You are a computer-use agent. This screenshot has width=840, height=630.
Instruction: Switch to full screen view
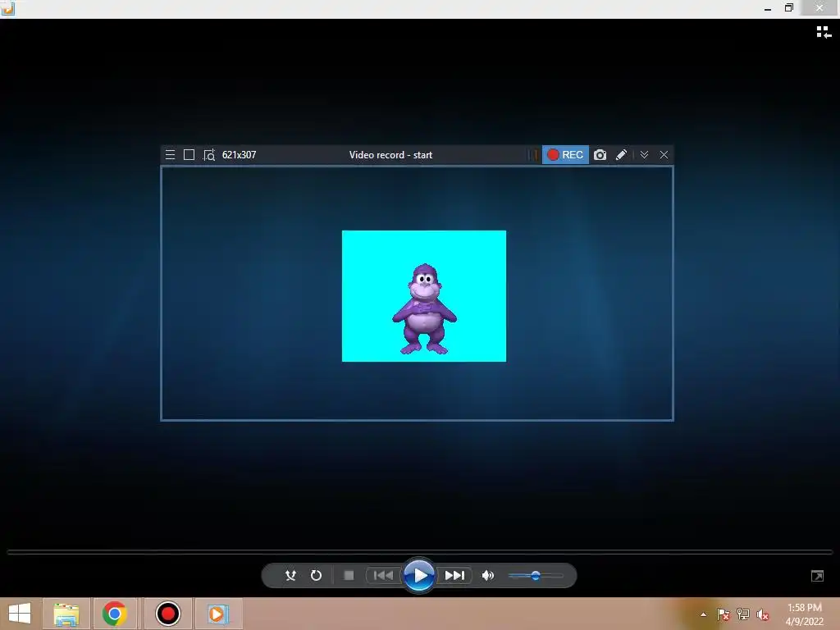pyautogui.click(x=817, y=576)
